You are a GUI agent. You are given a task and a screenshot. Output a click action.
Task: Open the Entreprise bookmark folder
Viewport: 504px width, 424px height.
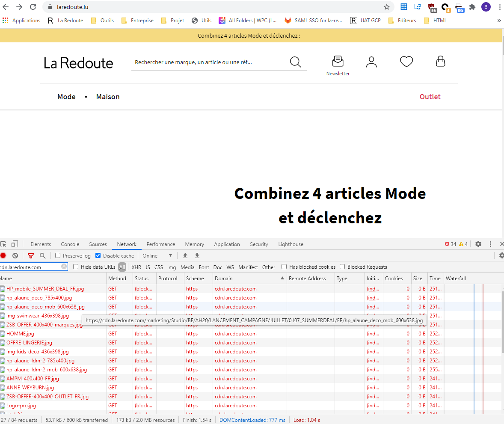pos(138,20)
